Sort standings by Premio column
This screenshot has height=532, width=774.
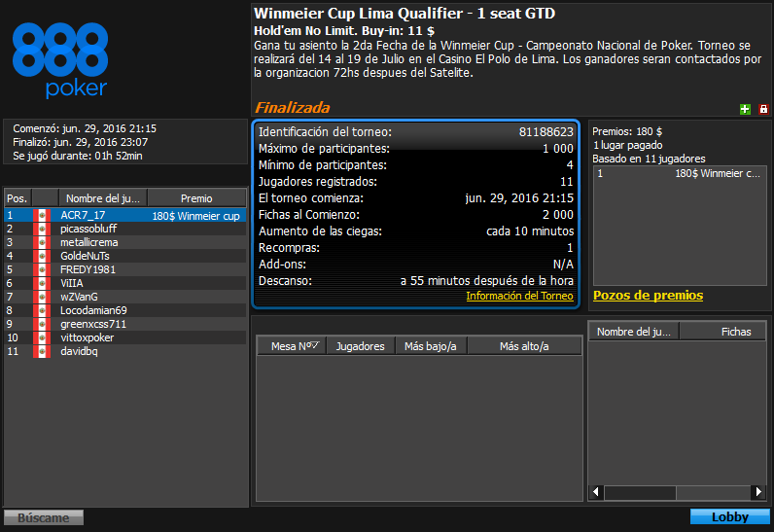click(x=196, y=198)
